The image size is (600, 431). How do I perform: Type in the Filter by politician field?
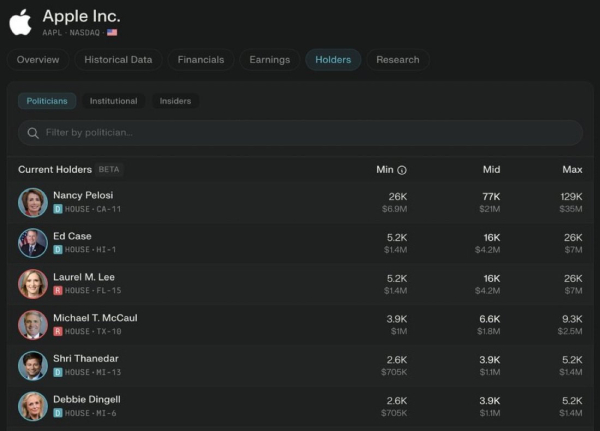(300, 133)
